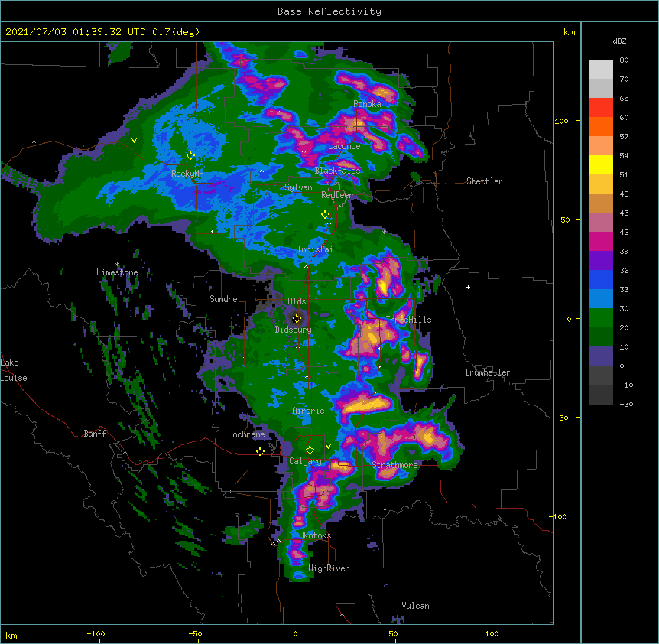Select the Stettler city label
The height and width of the screenshot is (644, 659).
coord(485,181)
